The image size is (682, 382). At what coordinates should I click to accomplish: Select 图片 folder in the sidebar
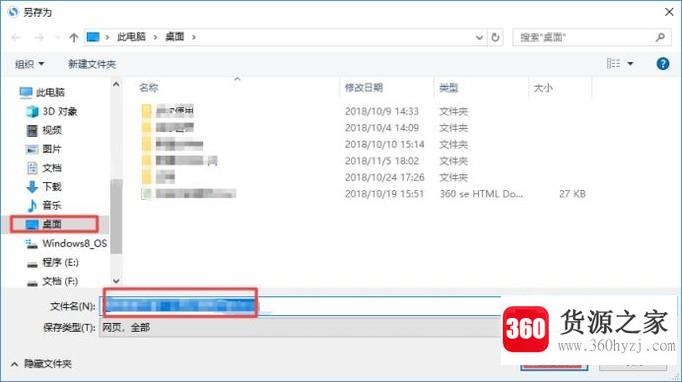click(x=43, y=149)
